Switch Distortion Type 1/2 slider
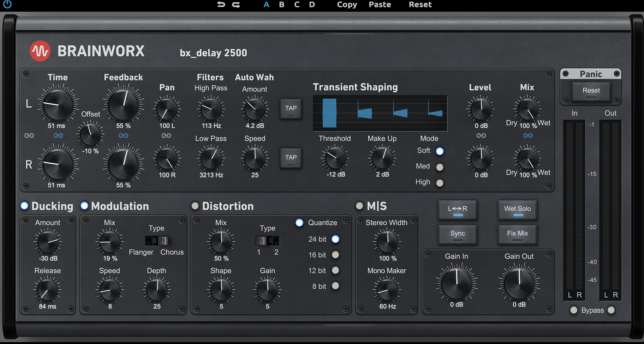Screen dimensions: 644x344 pyautogui.click(x=267, y=241)
